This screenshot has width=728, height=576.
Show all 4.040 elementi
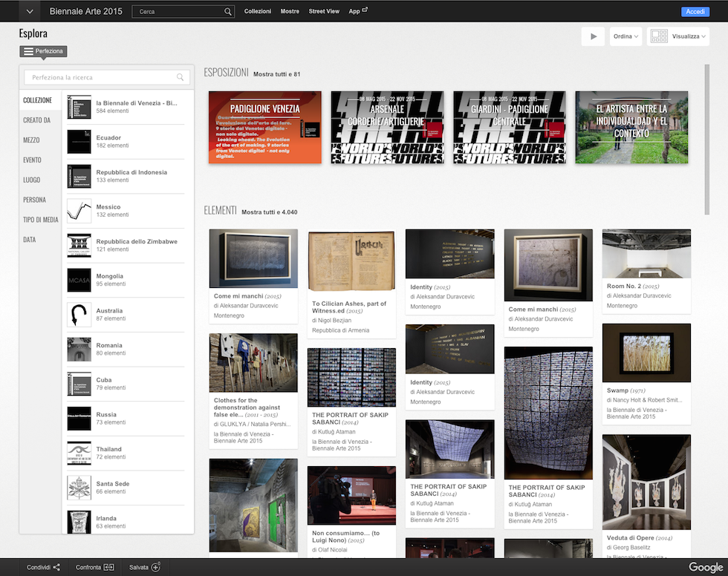click(x=269, y=212)
